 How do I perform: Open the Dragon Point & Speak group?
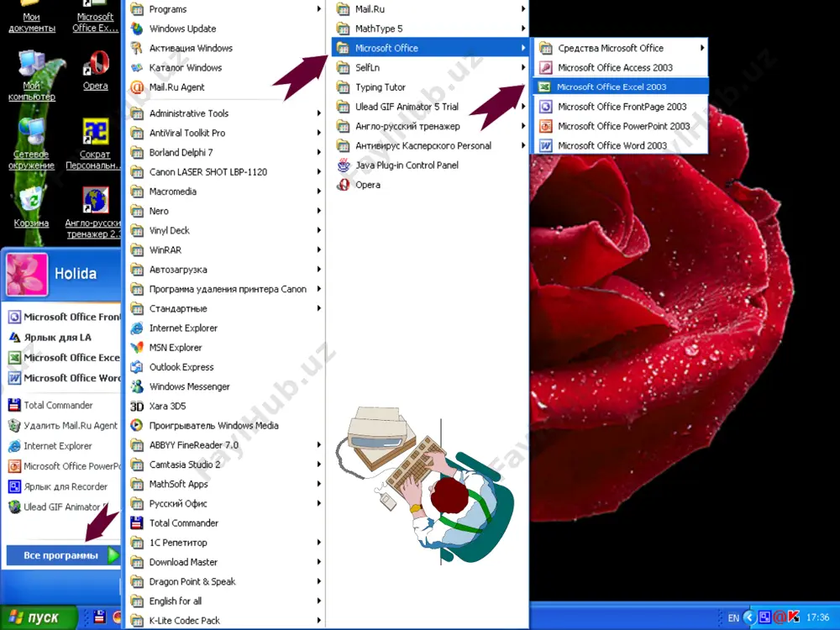point(226,581)
